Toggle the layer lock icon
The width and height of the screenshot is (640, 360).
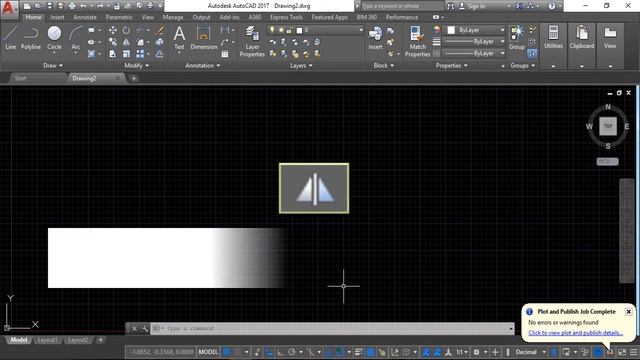pyautogui.click(x=289, y=30)
